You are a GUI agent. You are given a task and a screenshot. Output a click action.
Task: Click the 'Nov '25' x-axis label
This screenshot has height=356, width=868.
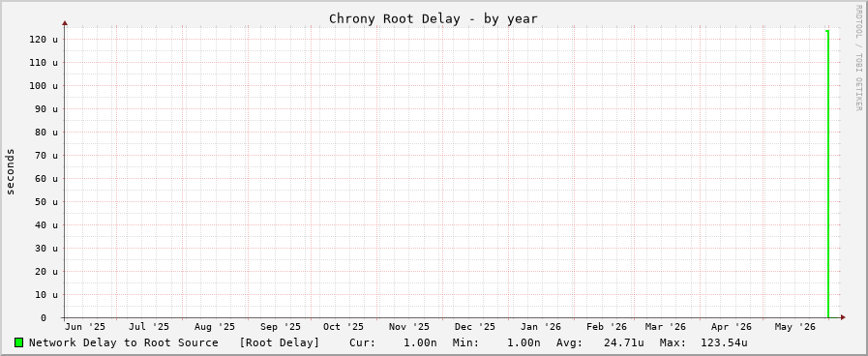pyautogui.click(x=409, y=327)
